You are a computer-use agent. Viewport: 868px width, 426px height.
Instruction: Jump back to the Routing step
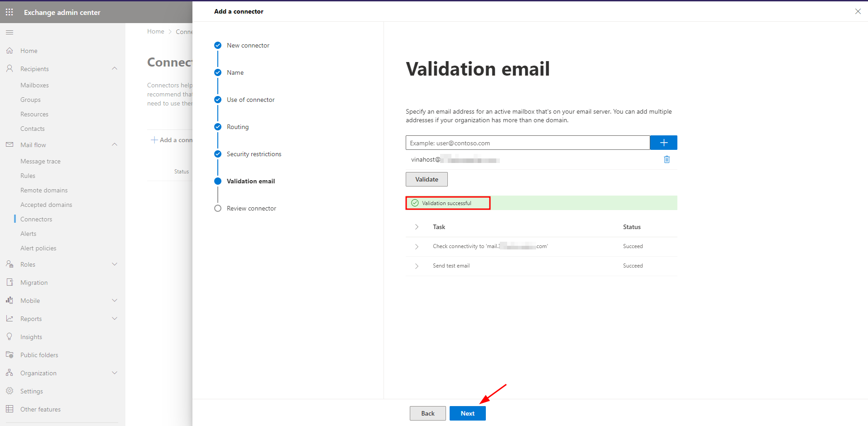coord(218,127)
